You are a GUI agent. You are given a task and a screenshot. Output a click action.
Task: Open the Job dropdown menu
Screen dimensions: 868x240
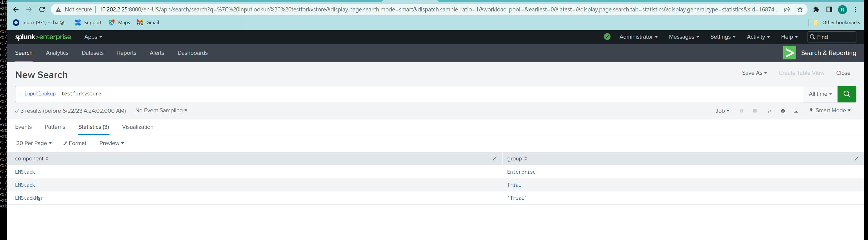(x=722, y=110)
